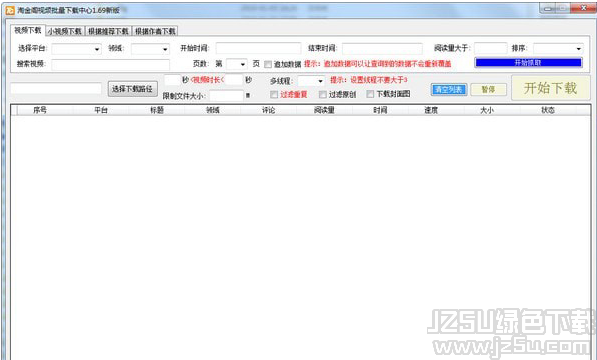The width and height of the screenshot is (597, 360).
Task: Click the large 开始下载 button
Action: (551, 88)
